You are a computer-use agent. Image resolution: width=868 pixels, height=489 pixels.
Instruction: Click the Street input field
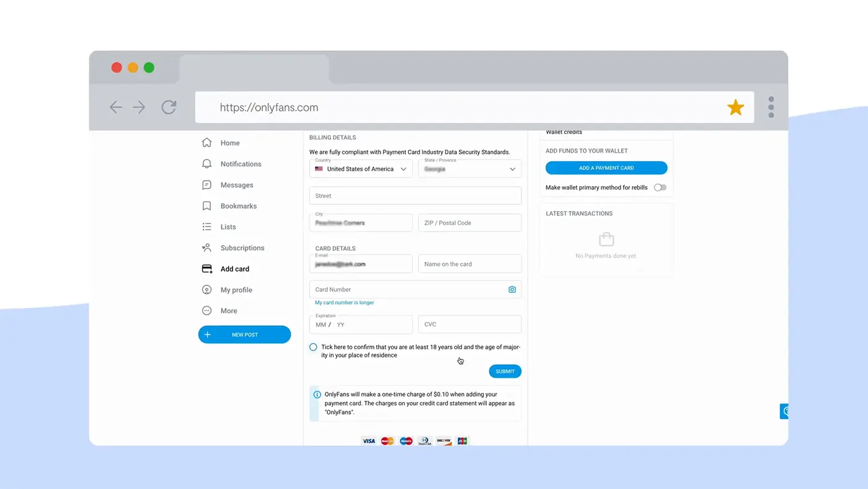tap(415, 195)
